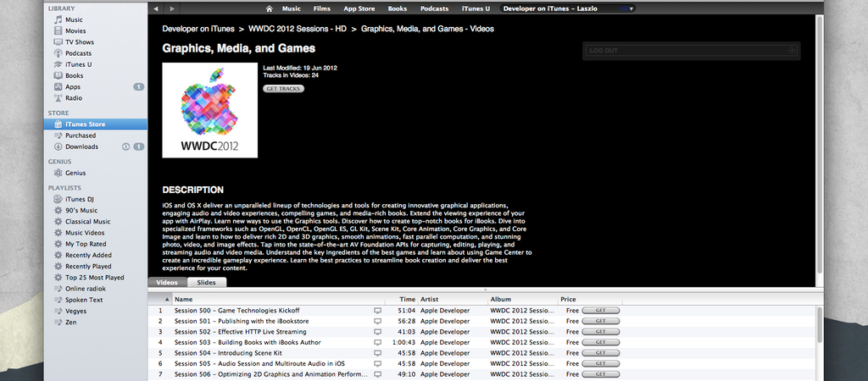Screen dimensions: 868x381
Task: Sort list by Artist column
Action: pos(453,299)
